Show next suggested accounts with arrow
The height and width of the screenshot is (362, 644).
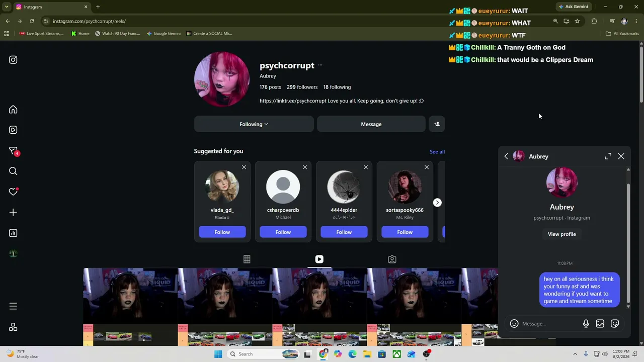pos(437,203)
